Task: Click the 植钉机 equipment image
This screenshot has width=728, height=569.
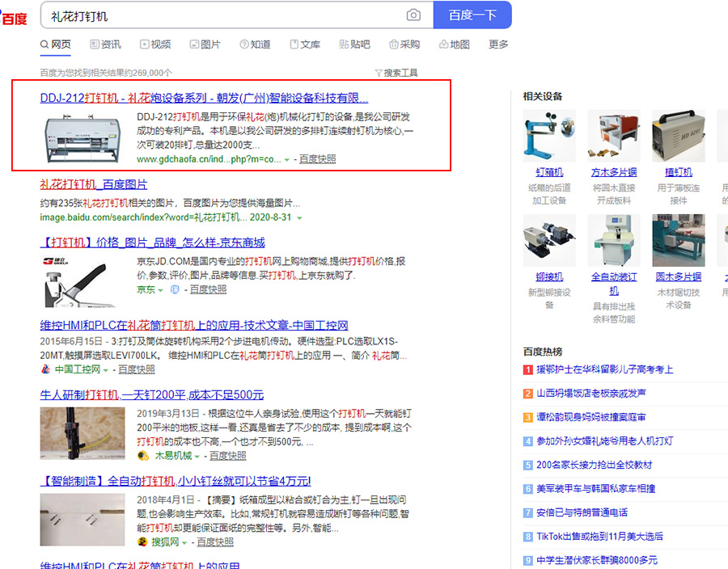Action: point(679,136)
